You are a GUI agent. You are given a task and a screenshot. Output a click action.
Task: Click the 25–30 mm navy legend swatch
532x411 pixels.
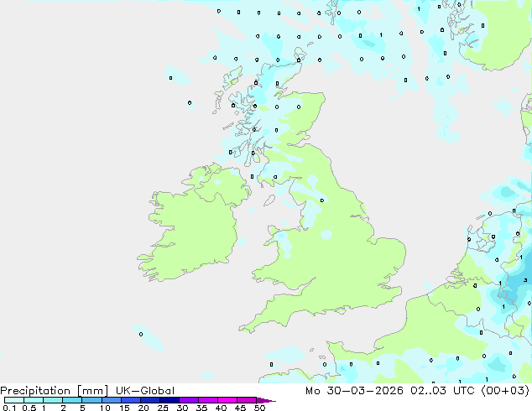coord(169,400)
